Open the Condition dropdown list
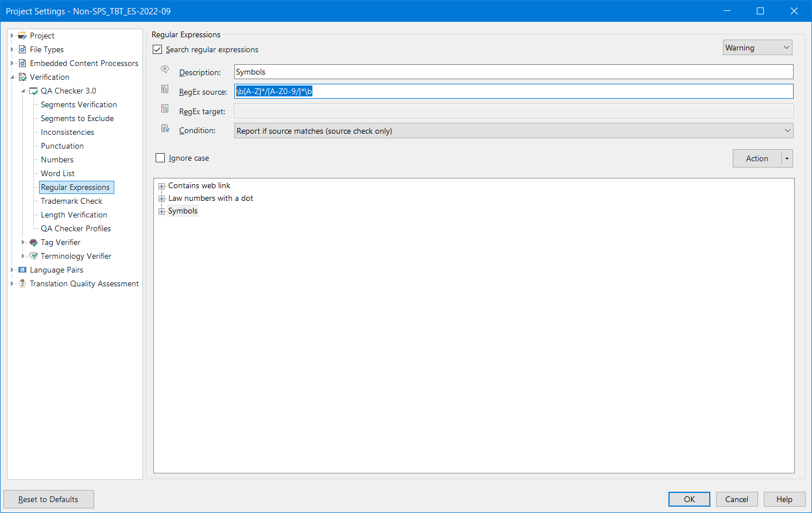 [x=787, y=130]
